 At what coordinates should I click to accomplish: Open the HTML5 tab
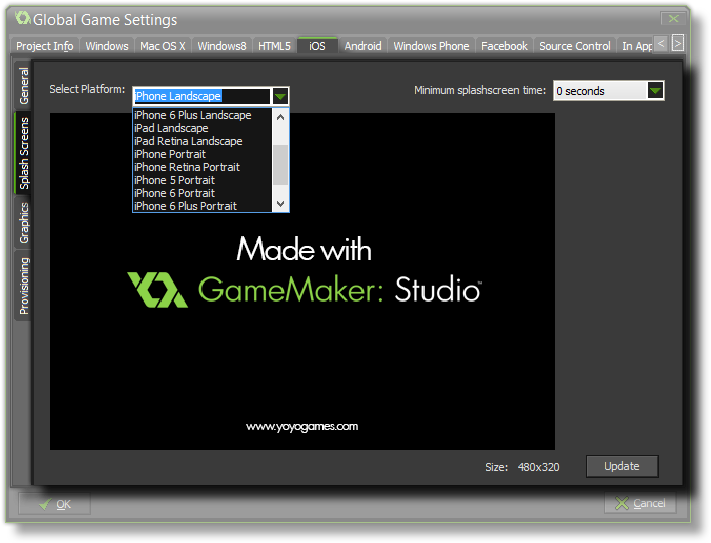tap(274, 46)
